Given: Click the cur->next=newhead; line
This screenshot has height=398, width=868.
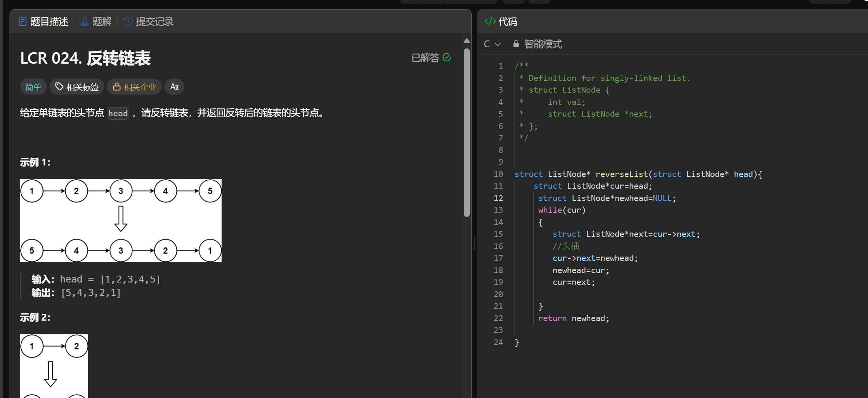Looking at the screenshot, I should (595, 258).
